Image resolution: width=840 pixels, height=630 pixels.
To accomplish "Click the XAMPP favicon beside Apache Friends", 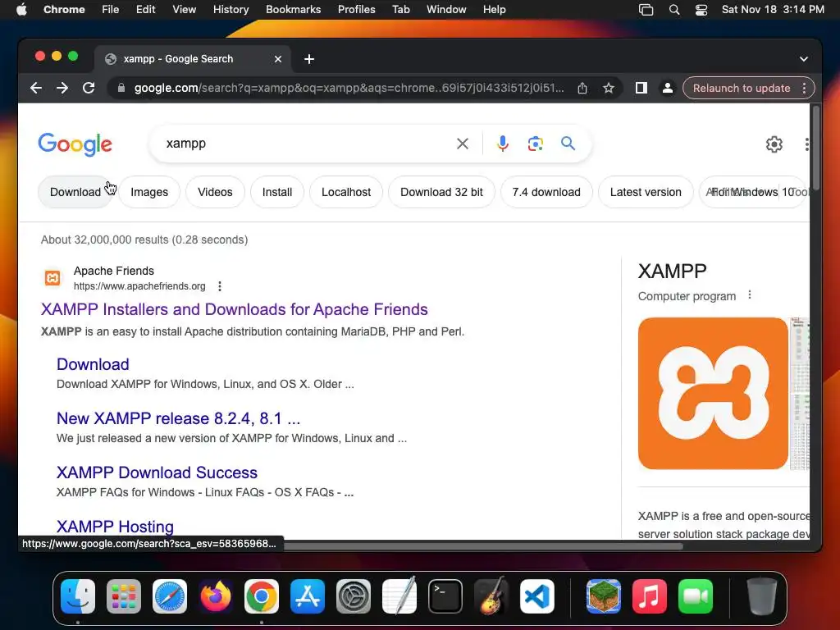I will (x=52, y=278).
